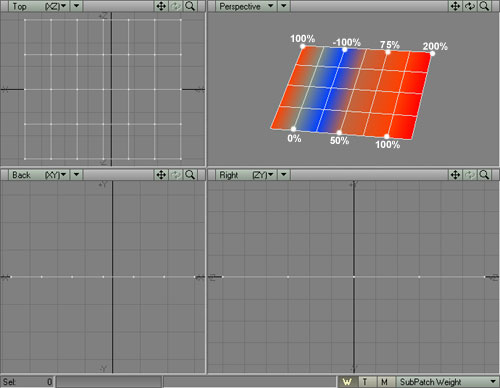
Task: Open display style arrow beside Perspective
Action: [284, 6]
